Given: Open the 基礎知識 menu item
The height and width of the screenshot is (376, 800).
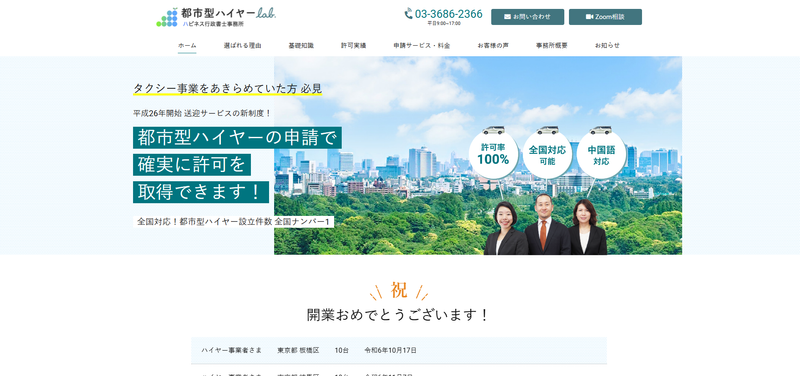Looking at the screenshot, I should coord(301,45).
